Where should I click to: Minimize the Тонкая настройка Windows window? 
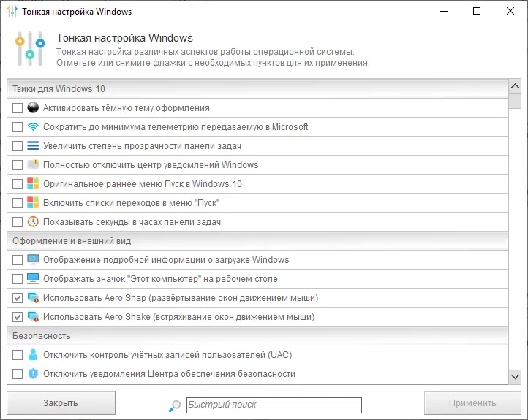point(444,11)
